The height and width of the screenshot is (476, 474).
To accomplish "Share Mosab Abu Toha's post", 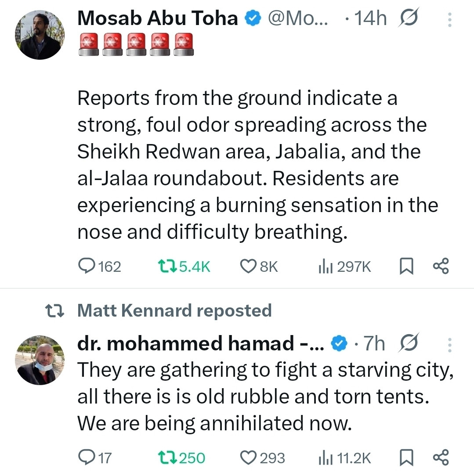I will click(x=441, y=266).
